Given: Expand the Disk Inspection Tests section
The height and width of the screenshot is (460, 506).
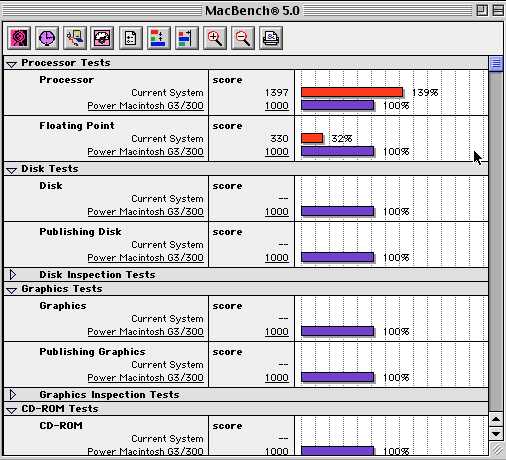Looking at the screenshot, I should click(x=13, y=274).
